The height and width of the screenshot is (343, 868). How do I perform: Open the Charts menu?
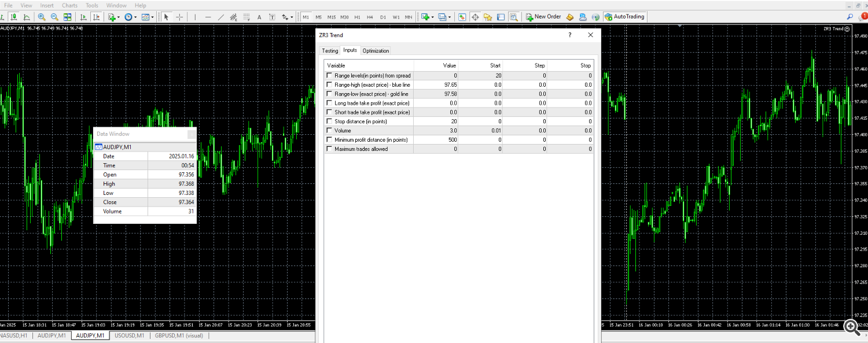pos(69,5)
